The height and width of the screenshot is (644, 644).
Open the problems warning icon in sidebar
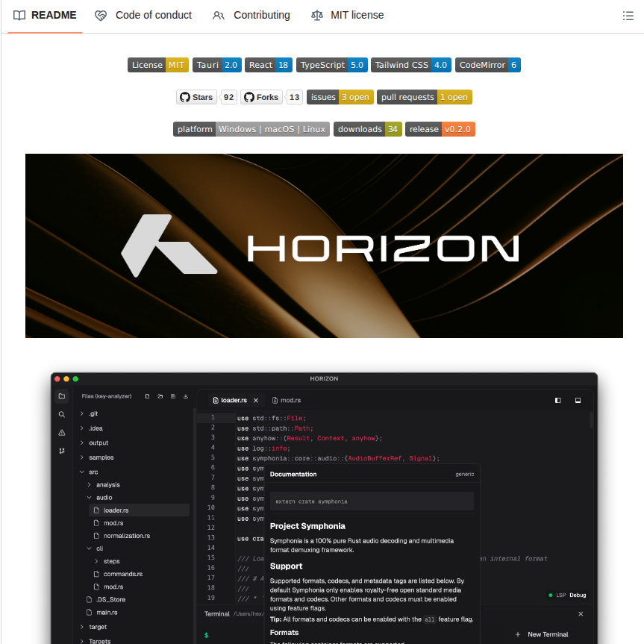pyautogui.click(x=61, y=432)
